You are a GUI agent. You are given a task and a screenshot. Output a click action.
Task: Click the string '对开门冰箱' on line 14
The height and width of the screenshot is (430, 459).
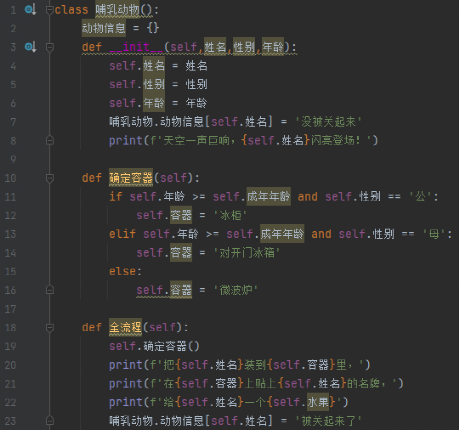coord(247,253)
